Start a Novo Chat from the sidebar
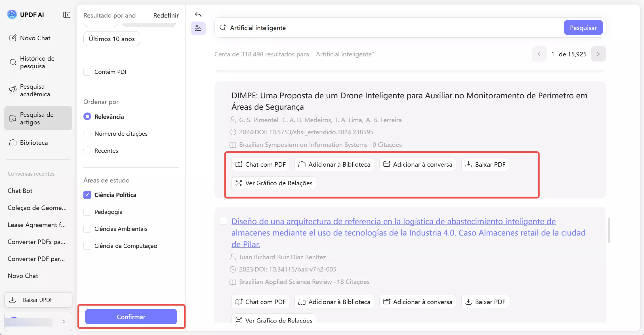Image resolution: width=644 pixels, height=335 pixels. tap(35, 38)
